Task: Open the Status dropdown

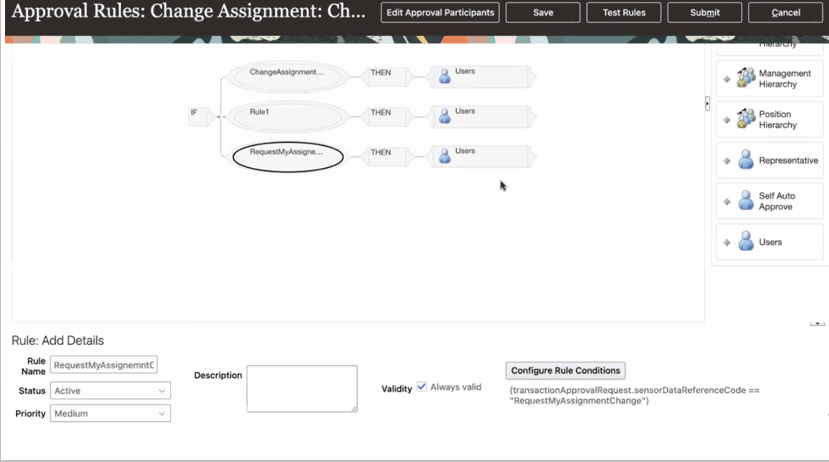Action: pyautogui.click(x=110, y=391)
